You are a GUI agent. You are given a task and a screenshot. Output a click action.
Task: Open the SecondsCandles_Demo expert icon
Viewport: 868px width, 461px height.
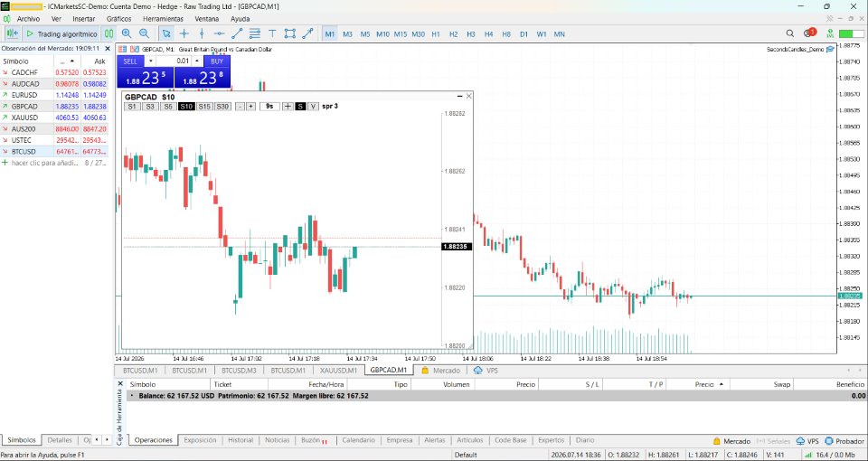pyautogui.click(x=830, y=49)
